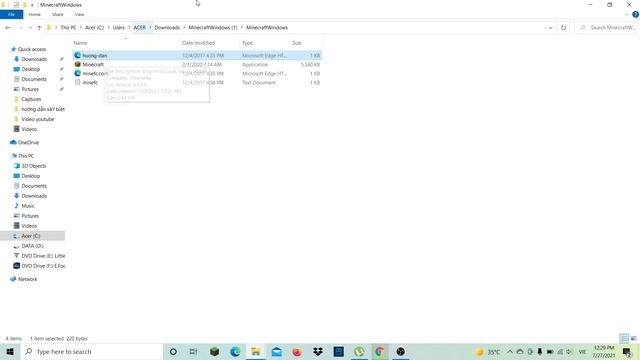The image size is (640, 360).
Task: Navigate to MinecraftWindows (1) breadcrumb
Action: [213, 28]
